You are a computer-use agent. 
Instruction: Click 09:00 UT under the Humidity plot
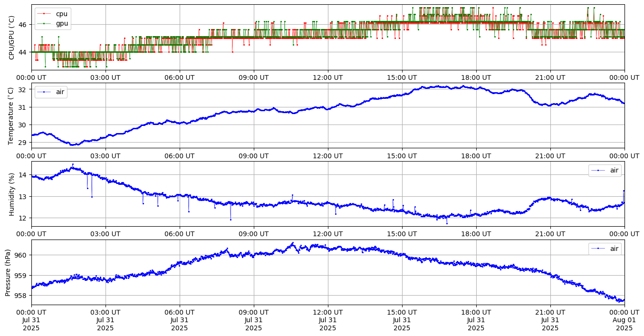(254, 234)
